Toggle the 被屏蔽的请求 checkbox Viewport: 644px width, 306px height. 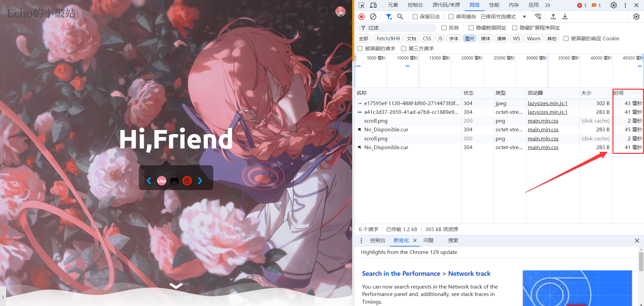[x=360, y=49]
